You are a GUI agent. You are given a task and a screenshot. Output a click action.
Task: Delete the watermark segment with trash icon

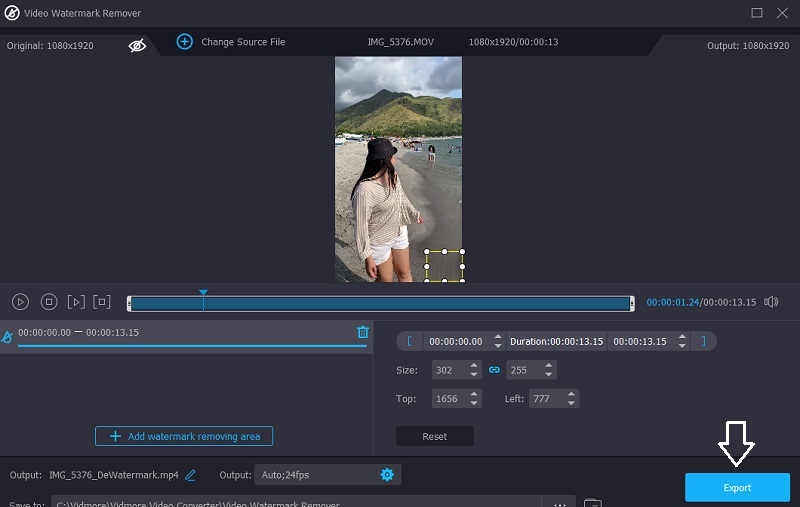363,332
